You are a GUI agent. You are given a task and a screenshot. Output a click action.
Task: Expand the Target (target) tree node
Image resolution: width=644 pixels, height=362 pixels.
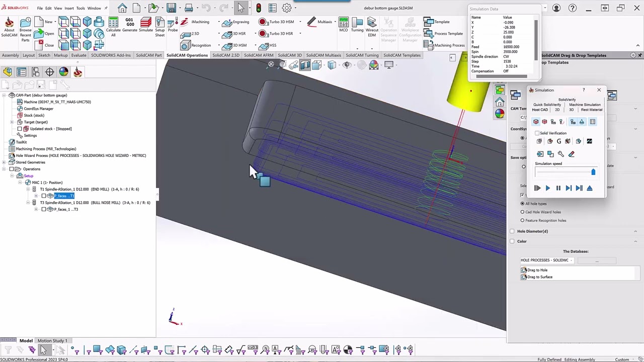point(12,122)
